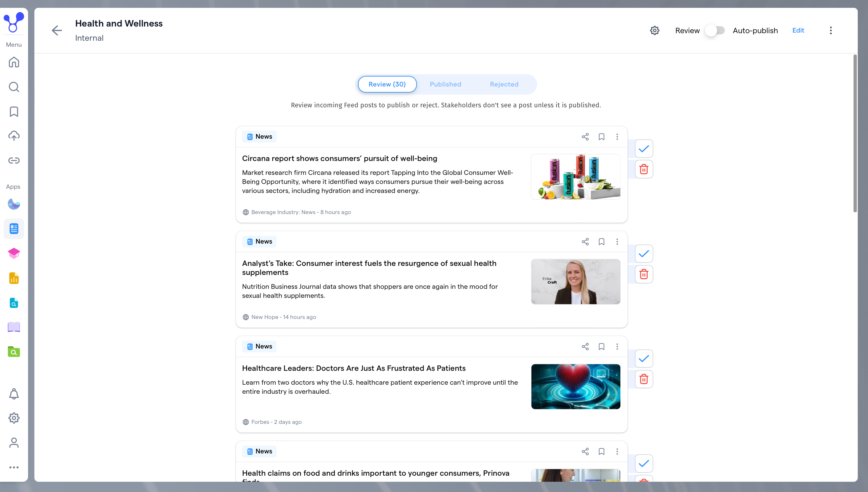Reject the Circana report post with trash
The width and height of the screenshot is (868, 492).
click(644, 169)
